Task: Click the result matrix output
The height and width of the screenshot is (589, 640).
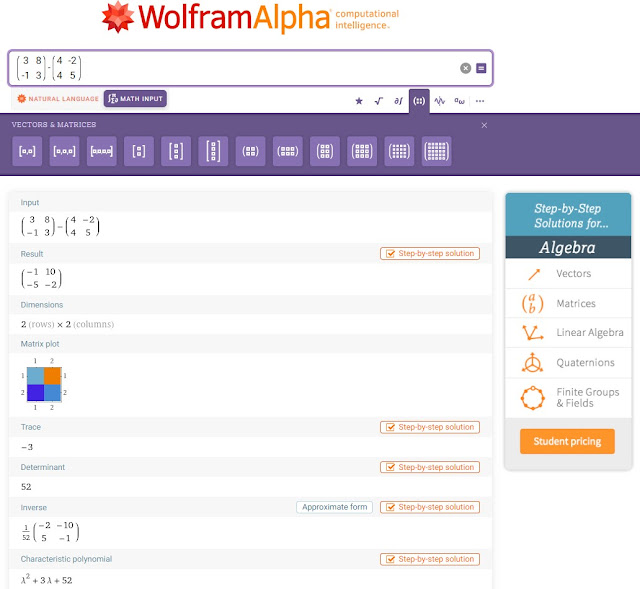Action: click(42, 279)
